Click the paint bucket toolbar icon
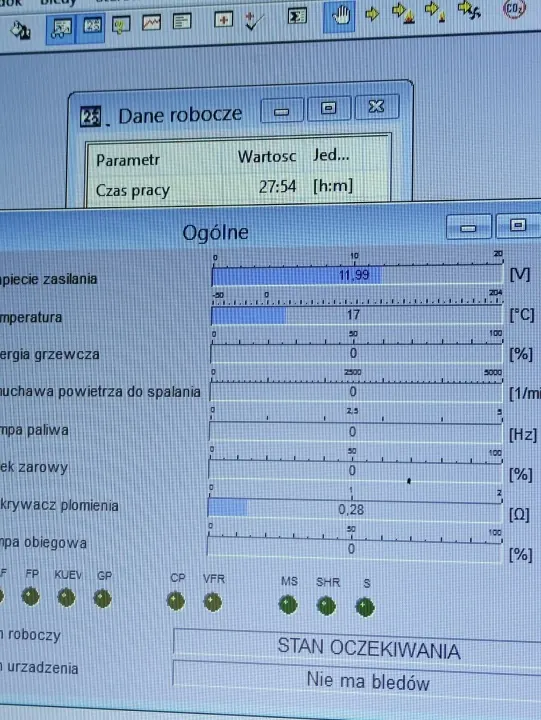Viewport: 541px width, 720px height. click(x=20, y=30)
